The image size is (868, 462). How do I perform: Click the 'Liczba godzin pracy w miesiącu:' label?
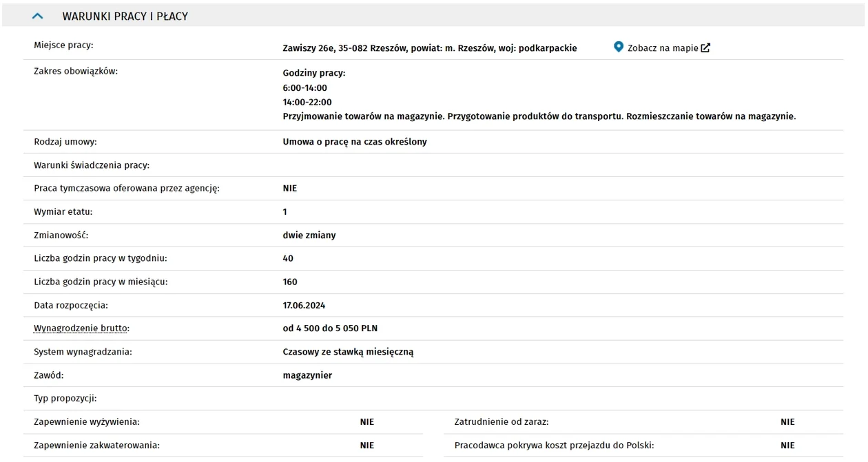click(x=101, y=282)
